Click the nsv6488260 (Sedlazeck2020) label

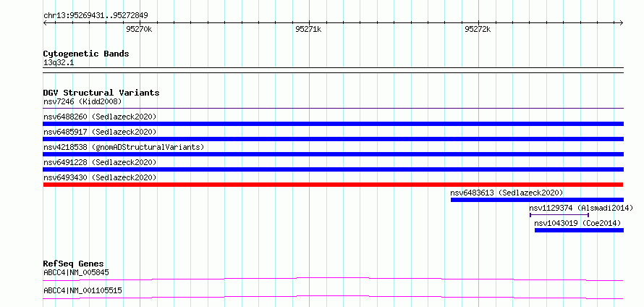point(100,117)
